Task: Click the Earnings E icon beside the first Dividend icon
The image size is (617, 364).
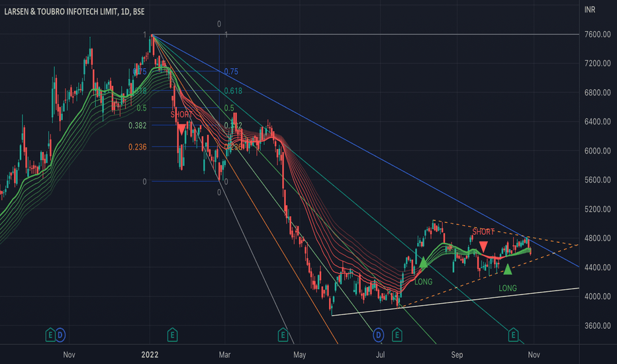Action: 50,335
